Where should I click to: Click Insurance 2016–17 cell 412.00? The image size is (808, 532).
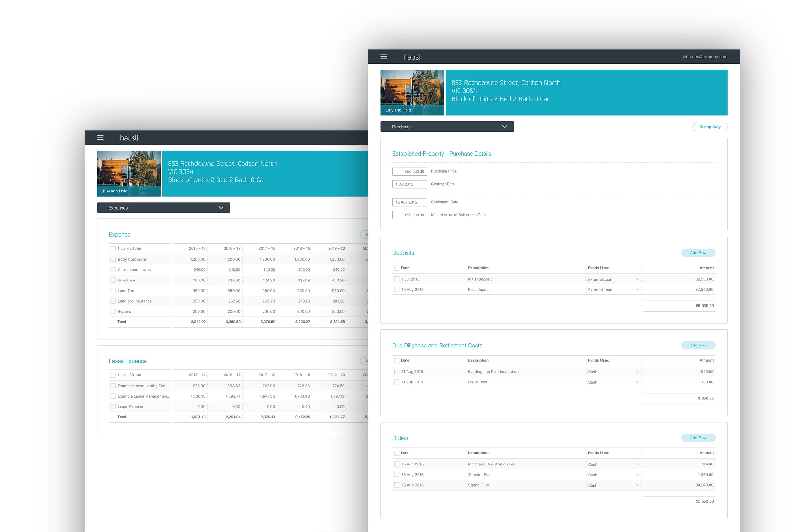[x=234, y=280]
